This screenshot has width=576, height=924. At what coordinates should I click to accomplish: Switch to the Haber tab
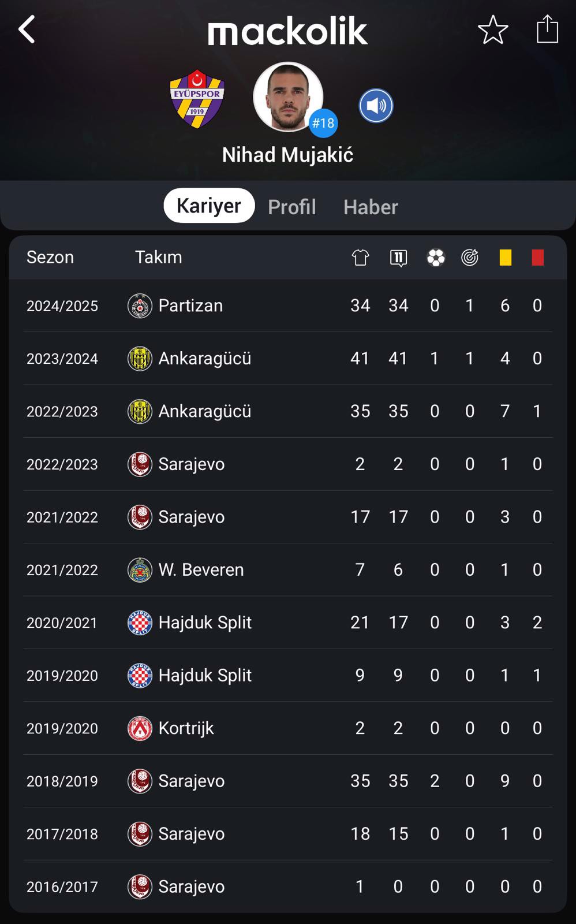(x=371, y=207)
